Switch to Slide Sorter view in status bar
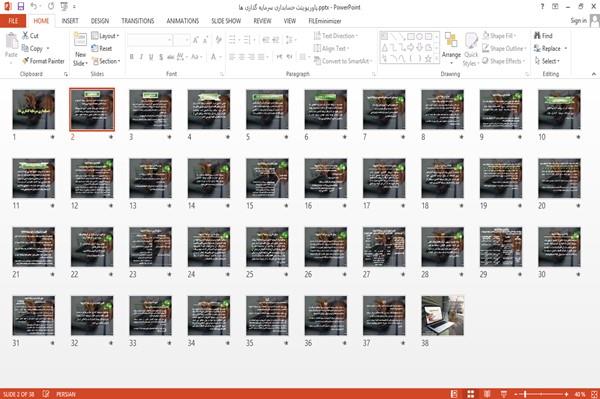Screen dimensions: 600x399 471,394
